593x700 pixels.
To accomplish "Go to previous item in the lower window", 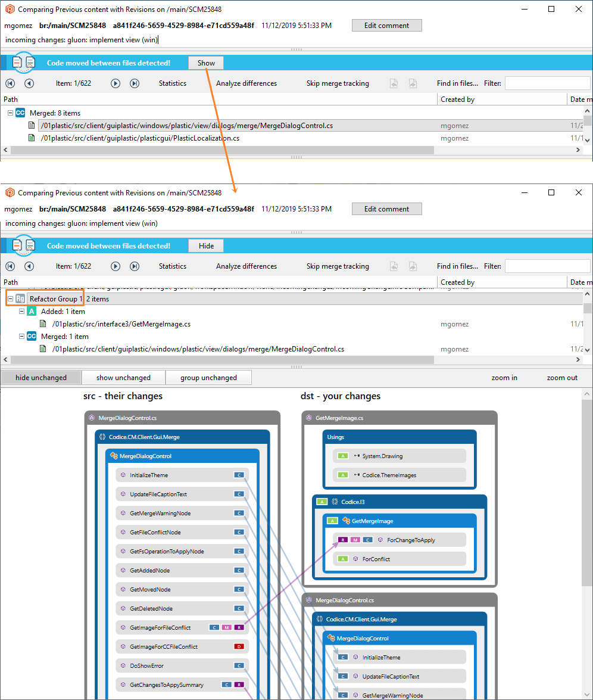I will 29,266.
